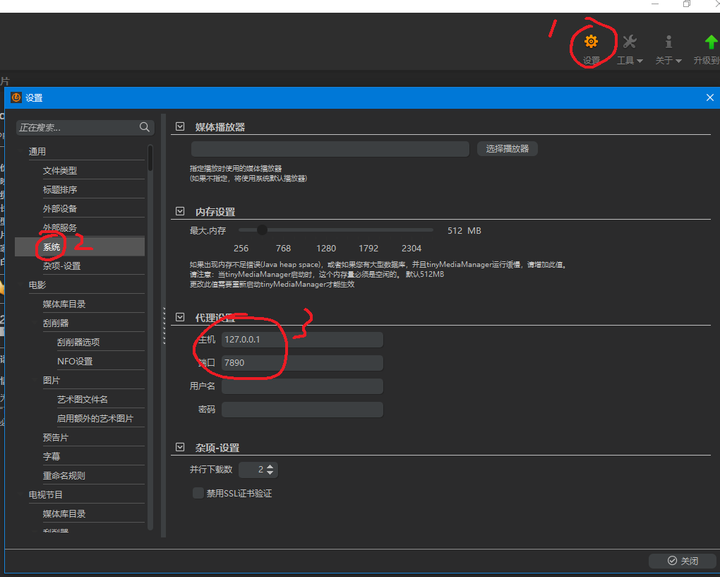Select 电视节目 category in settings tree

point(45,495)
